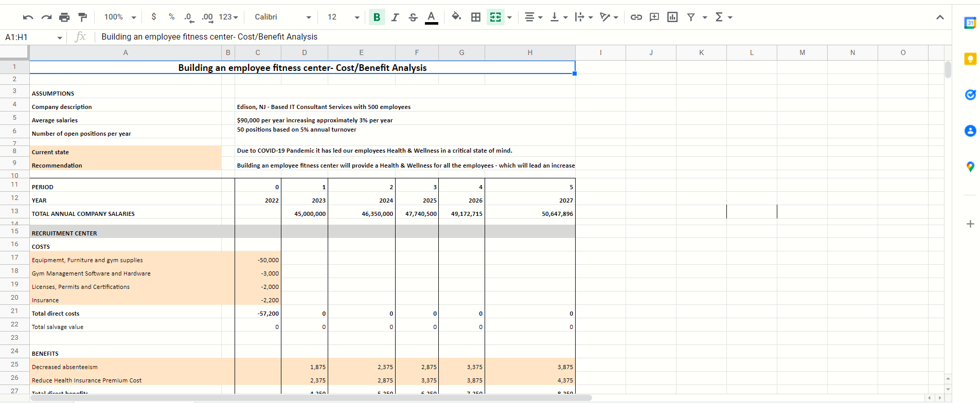Screen dimensions: 980x403
Task: Open vertical align dropdown
Action: (x=559, y=17)
